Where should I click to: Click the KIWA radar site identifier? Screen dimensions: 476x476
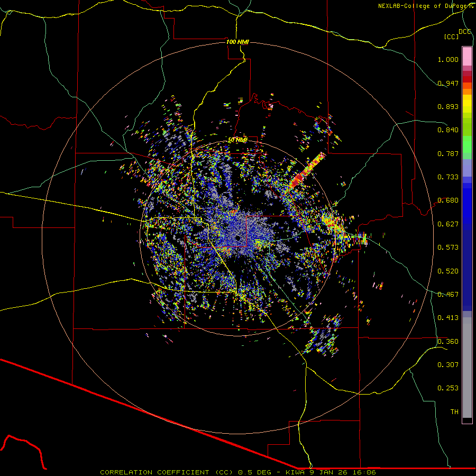click(296, 472)
